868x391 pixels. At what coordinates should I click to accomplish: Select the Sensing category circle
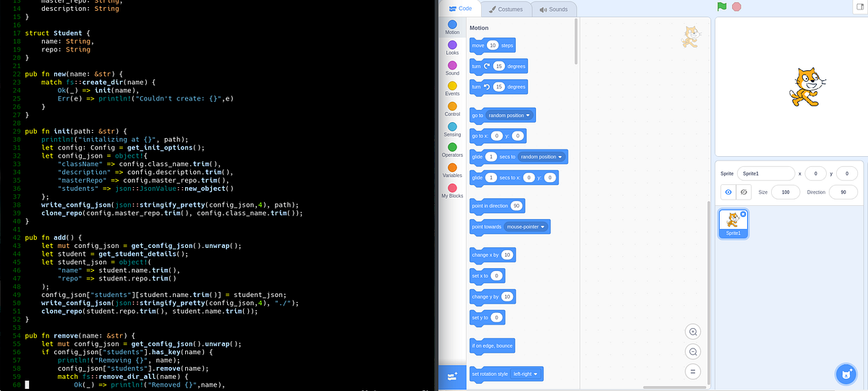click(x=452, y=126)
